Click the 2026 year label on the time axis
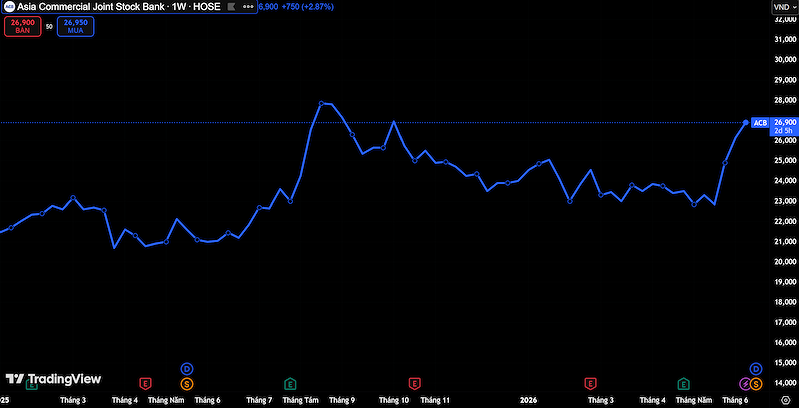This screenshot has height=408, width=799. click(527, 400)
